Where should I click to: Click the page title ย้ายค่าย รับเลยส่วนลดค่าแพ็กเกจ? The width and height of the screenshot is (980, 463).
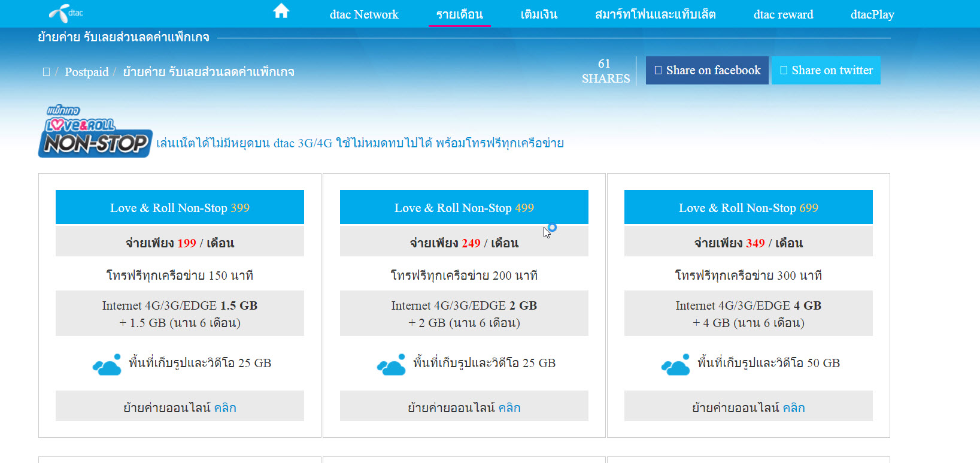[123, 37]
